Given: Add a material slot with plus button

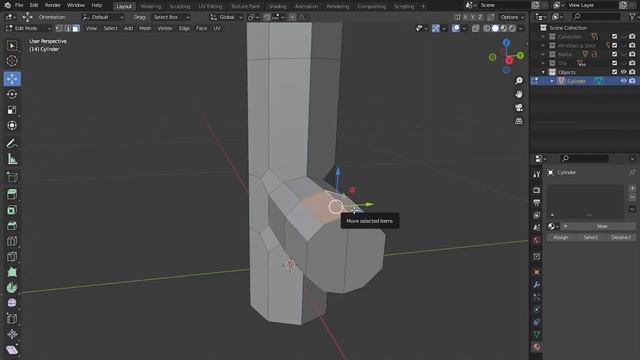Looking at the screenshot, I should click(x=632, y=189).
